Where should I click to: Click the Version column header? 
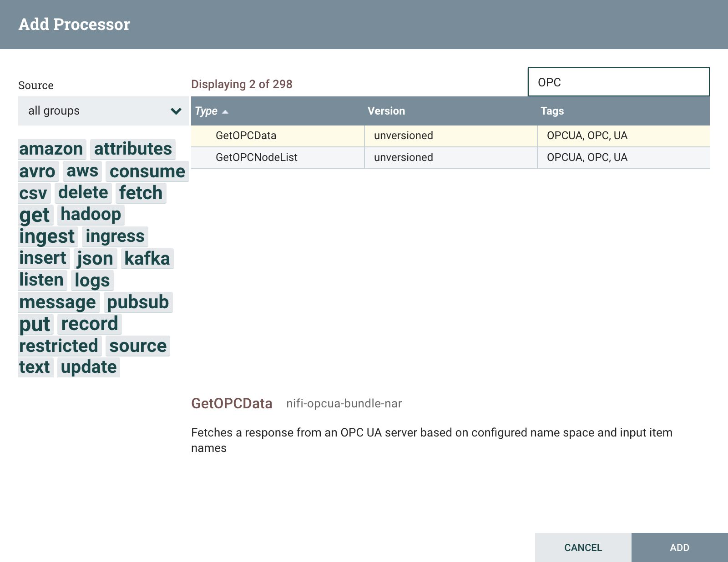pos(387,110)
